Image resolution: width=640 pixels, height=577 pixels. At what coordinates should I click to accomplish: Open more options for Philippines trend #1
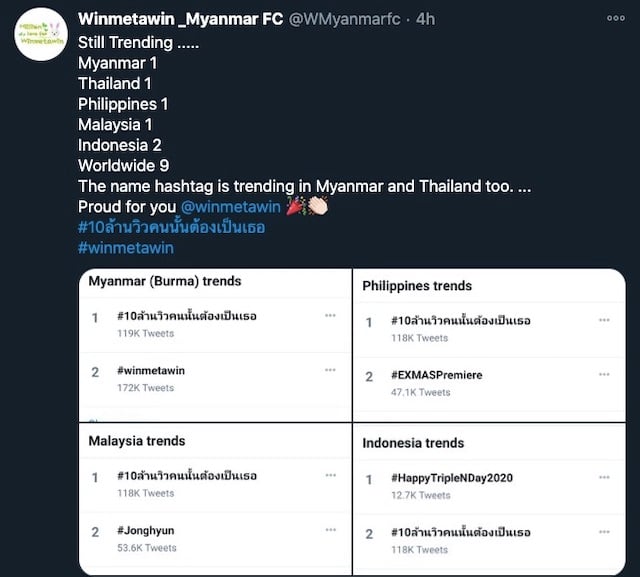(604, 320)
